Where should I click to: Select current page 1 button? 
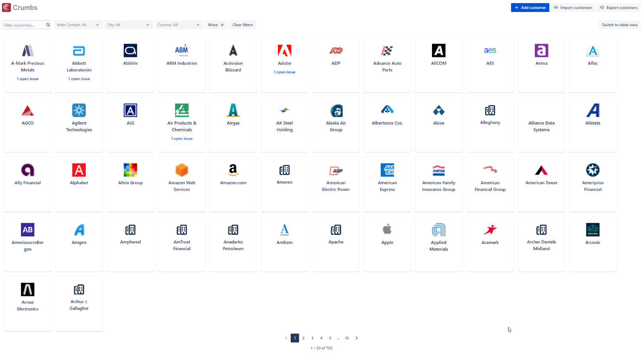[295, 338]
